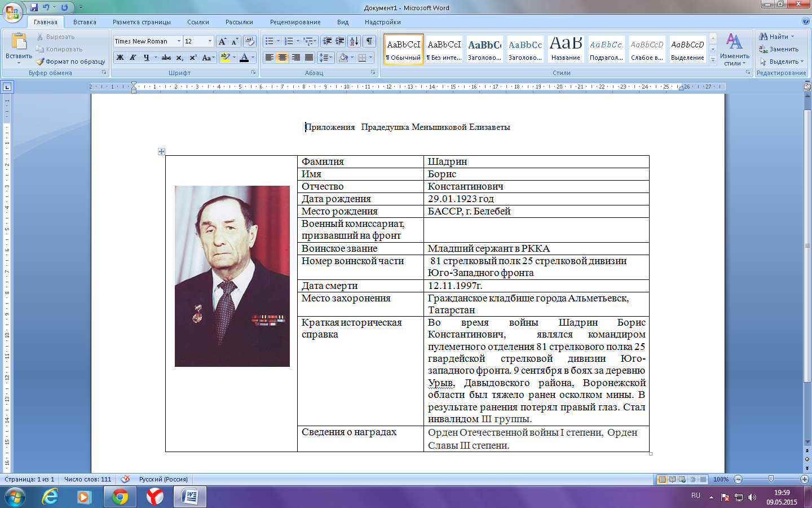Expand the font size 12 dropdown

coord(210,41)
